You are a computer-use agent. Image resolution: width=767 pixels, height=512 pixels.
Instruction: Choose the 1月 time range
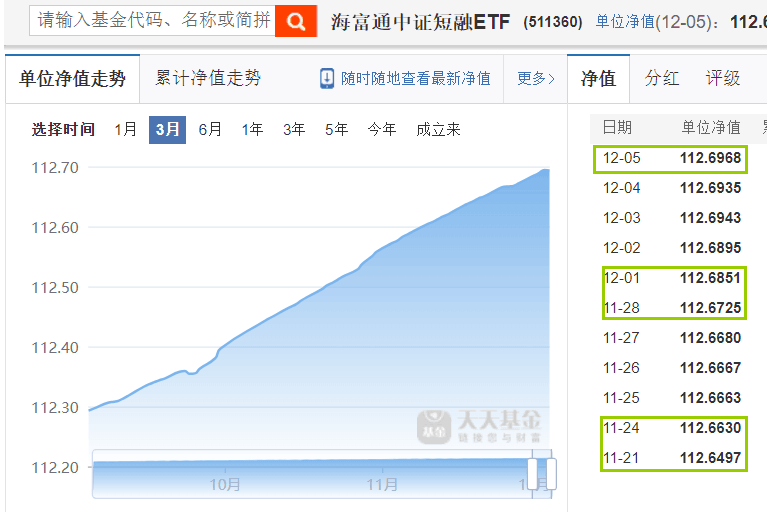pos(126,130)
